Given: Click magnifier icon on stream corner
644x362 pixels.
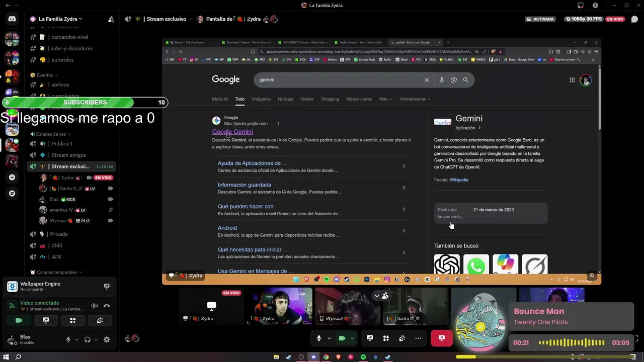Looking at the screenshot, I should [x=592, y=276].
